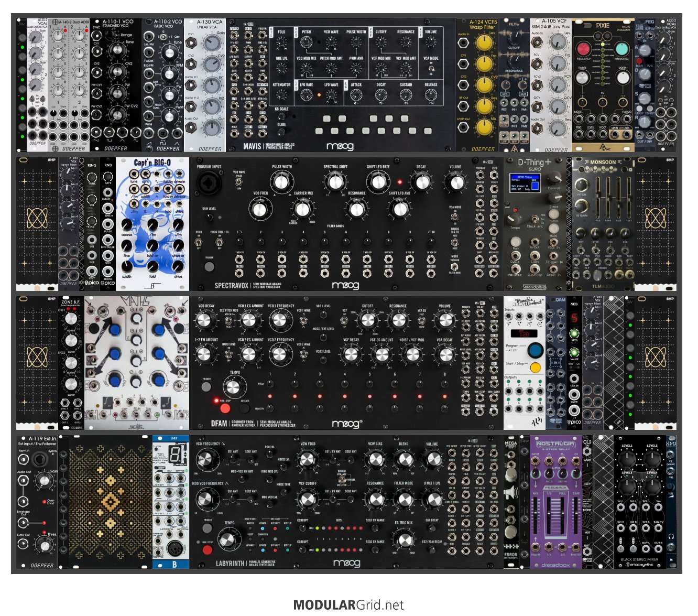Toggle the SEQ PITCH MOD switch on DFAM
This screenshot has height=616, width=698.
(x=228, y=320)
